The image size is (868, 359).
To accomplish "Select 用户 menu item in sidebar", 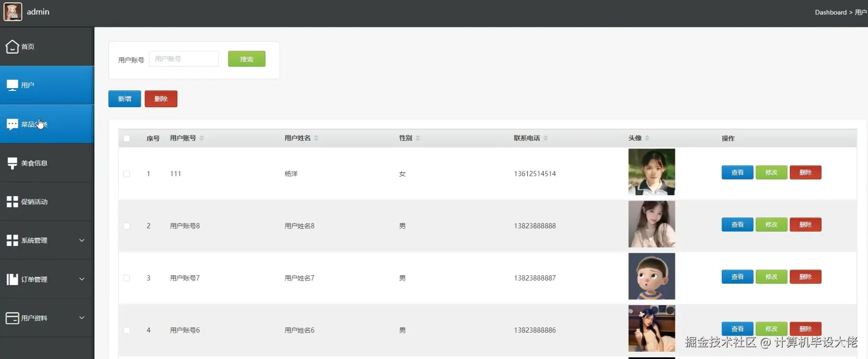I will [x=47, y=85].
